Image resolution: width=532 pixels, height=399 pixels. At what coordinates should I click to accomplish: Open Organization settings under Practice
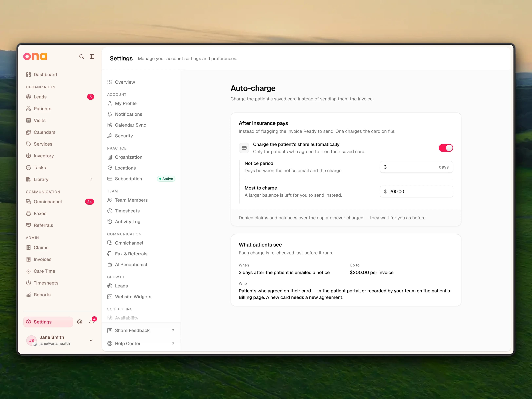click(x=141, y=157)
